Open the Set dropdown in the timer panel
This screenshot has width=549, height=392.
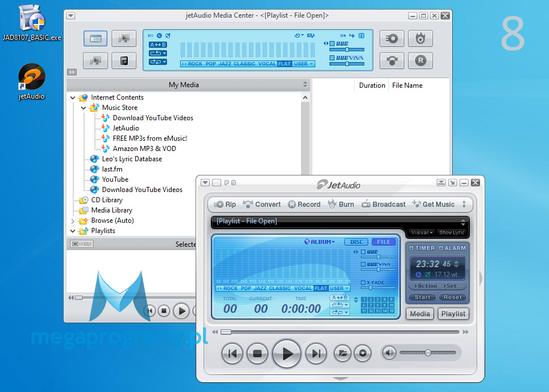click(x=450, y=286)
